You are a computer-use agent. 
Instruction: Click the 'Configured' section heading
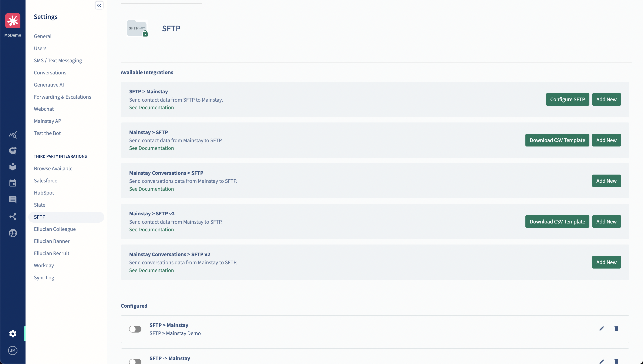coord(134,306)
